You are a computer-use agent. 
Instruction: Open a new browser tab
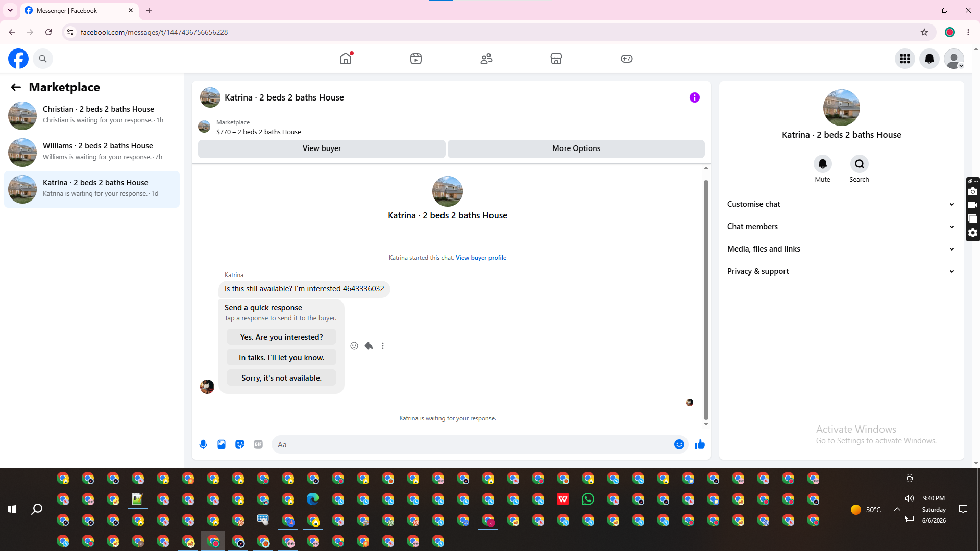(149, 10)
